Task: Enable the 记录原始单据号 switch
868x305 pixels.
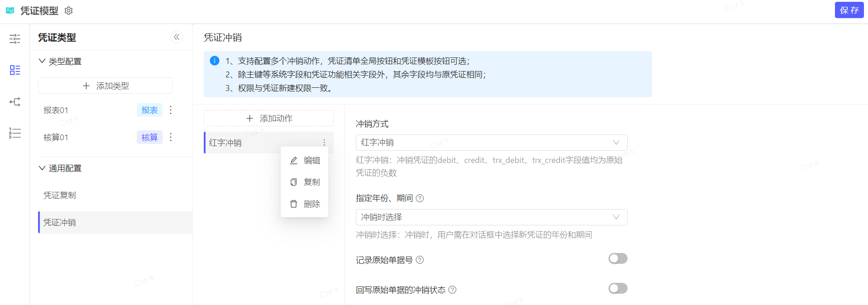Action: tap(618, 258)
